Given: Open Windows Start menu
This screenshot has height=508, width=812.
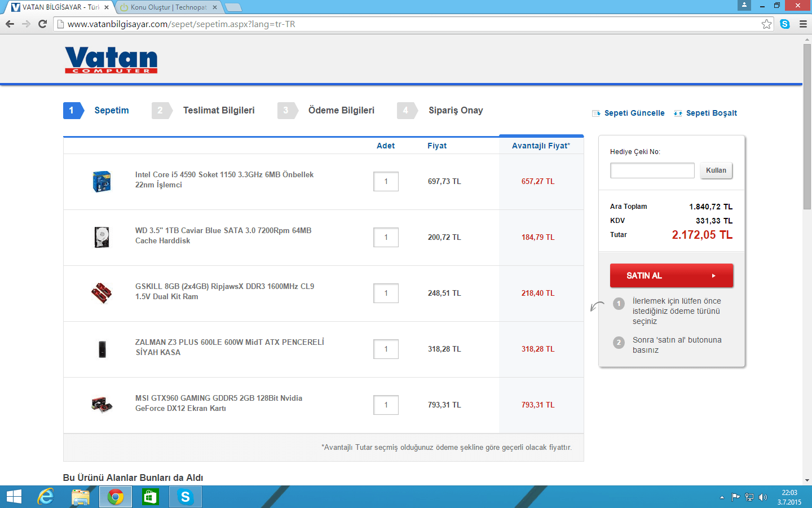Looking at the screenshot, I should [x=14, y=497].
